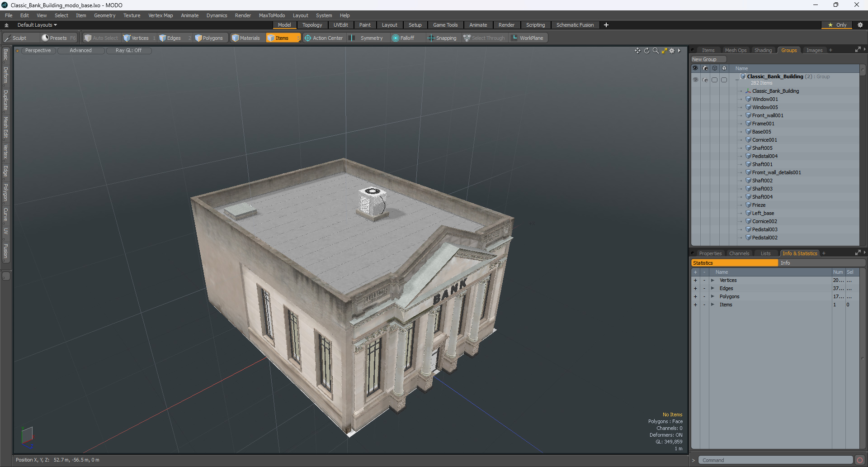868x467 pixels.
Task: Open layout settings gear at top right
Action: (x=860, y=25)
